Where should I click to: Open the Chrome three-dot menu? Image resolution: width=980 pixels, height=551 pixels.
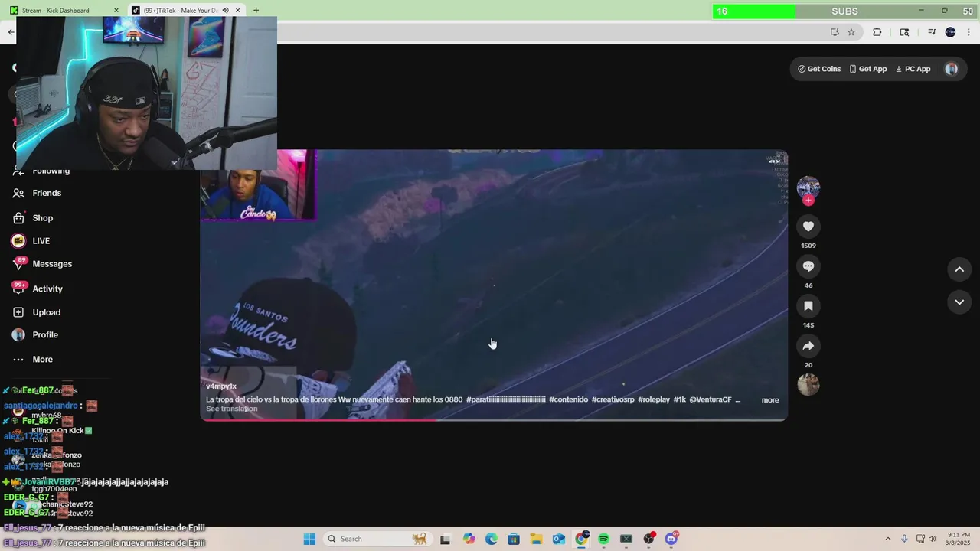969,32
